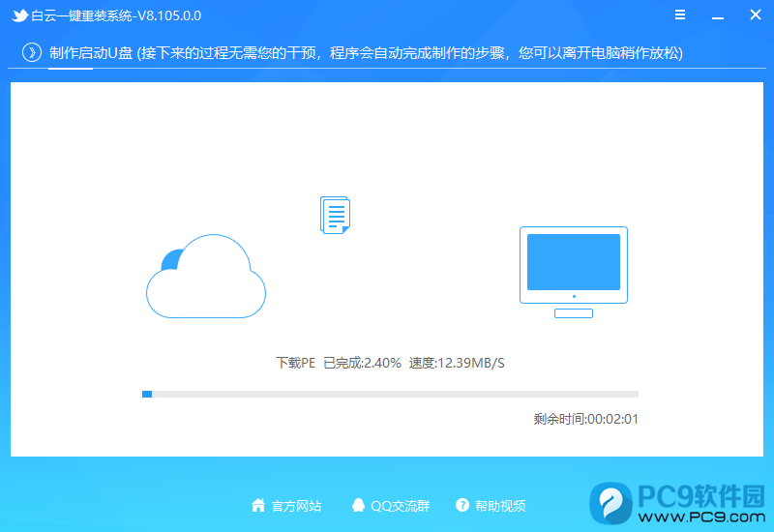Click the question mark help icon
This screenshot has height=532, width=774.
click(x=462, y=505)
